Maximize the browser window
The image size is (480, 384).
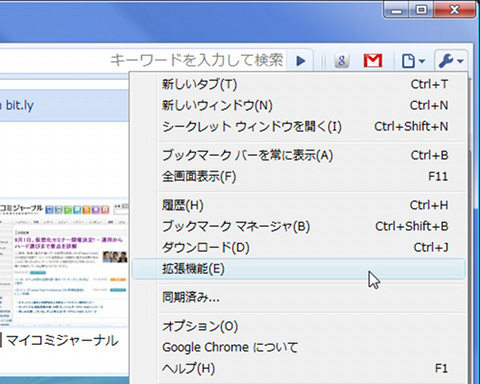(x=421, y=10)
